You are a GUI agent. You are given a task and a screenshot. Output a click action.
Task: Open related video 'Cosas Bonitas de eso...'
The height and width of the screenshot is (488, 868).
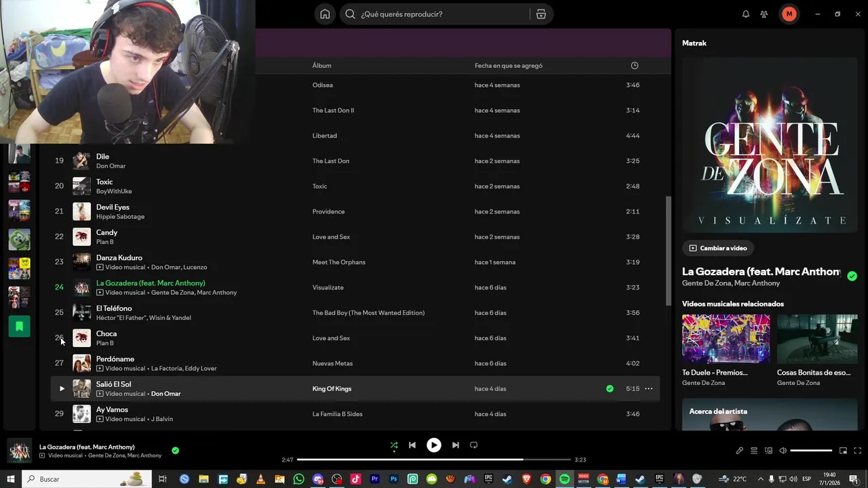click(x=817, y=350)
